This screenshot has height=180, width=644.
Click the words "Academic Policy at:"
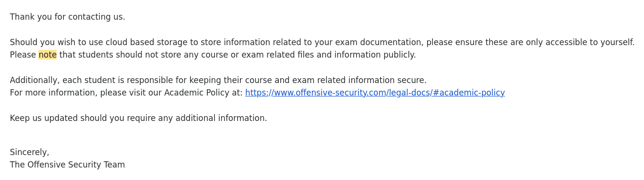coord(203,93)
